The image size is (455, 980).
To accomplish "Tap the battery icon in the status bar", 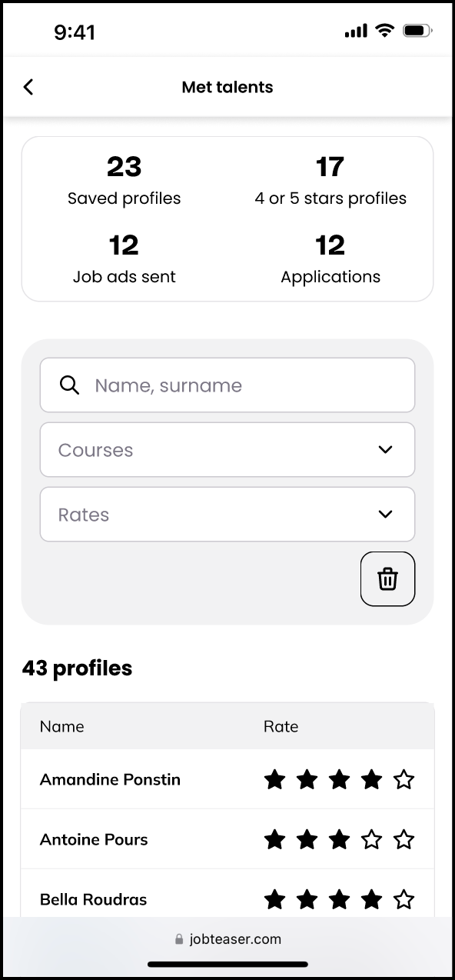I will [418, 31].
